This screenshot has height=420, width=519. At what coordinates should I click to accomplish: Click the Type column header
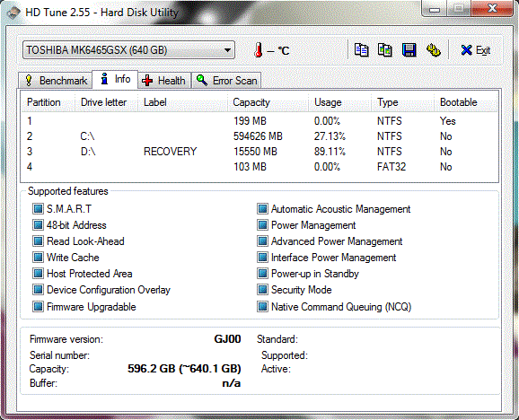402,102
